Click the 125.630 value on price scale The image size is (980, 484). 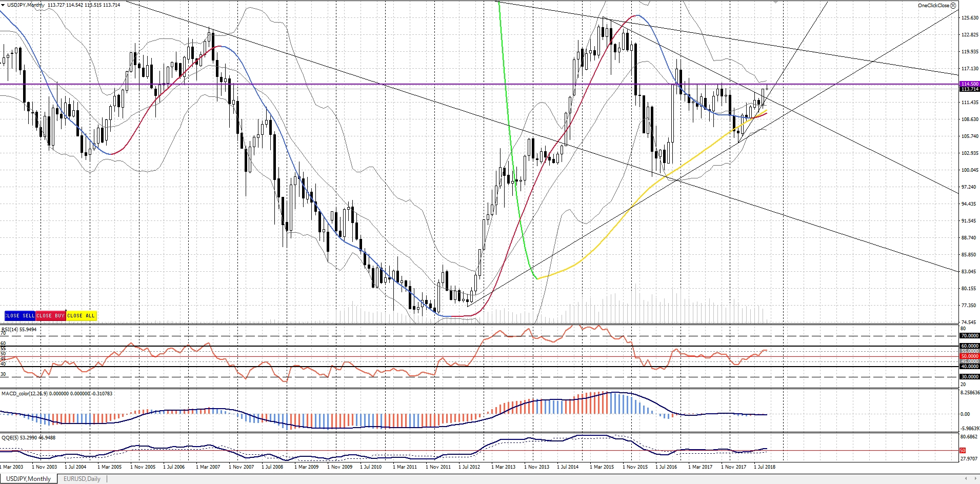click(x=969, y=18)
